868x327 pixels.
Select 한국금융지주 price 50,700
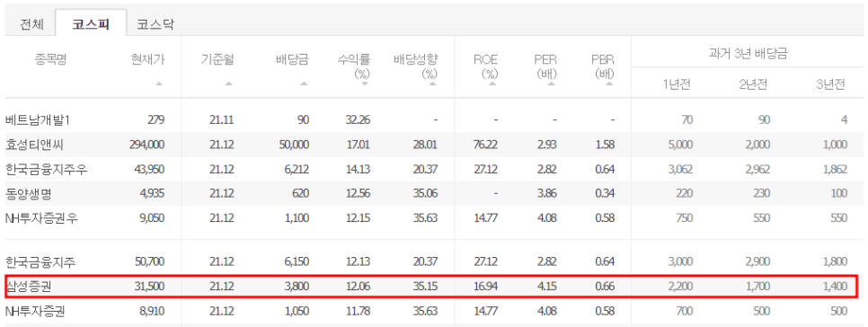click(149, 261)
